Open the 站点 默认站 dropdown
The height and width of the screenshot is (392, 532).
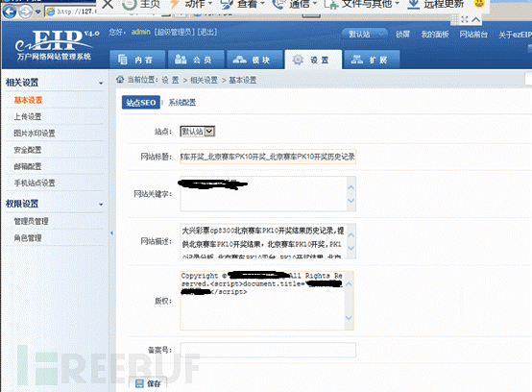click(x=198, y=132)
